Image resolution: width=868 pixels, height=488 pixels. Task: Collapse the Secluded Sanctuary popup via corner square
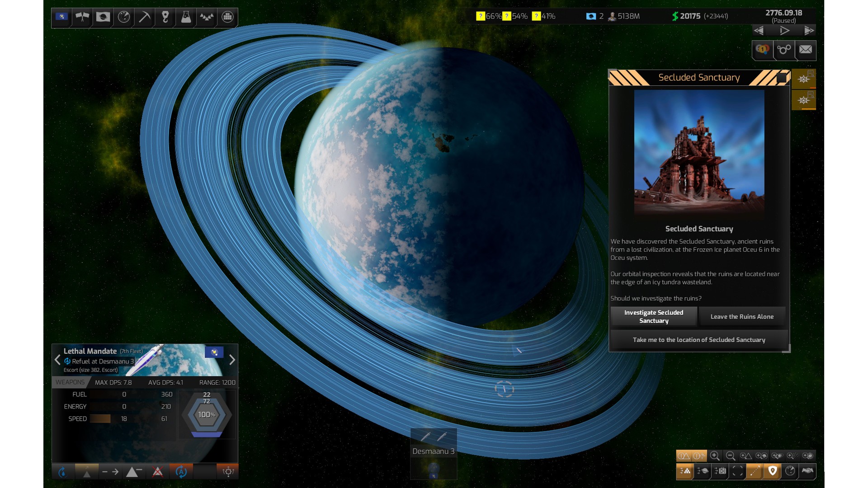pos(781,78)
